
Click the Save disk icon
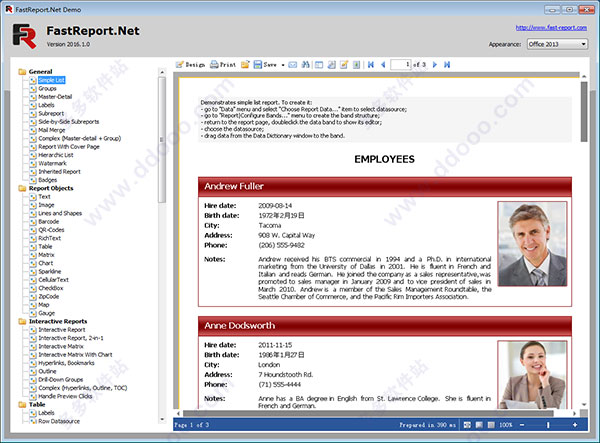[258, 65]
